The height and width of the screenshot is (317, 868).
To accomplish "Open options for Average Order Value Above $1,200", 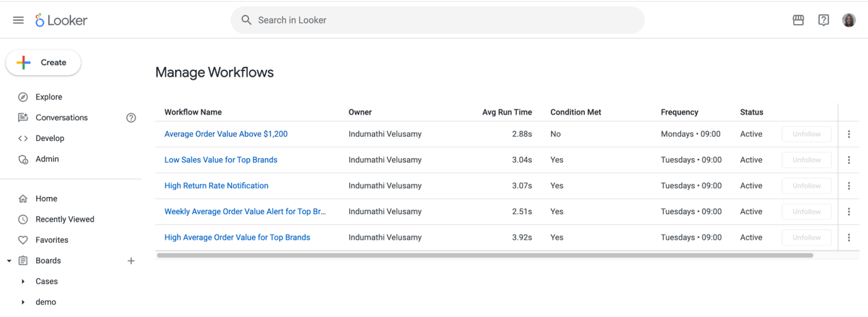I will 849,134.
